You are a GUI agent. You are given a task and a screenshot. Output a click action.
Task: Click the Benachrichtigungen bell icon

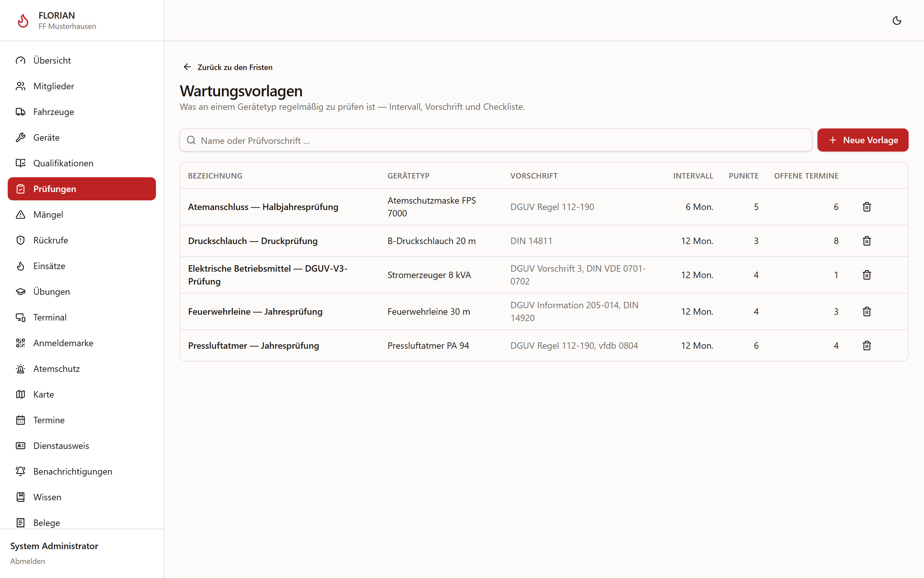coord(21,471)
